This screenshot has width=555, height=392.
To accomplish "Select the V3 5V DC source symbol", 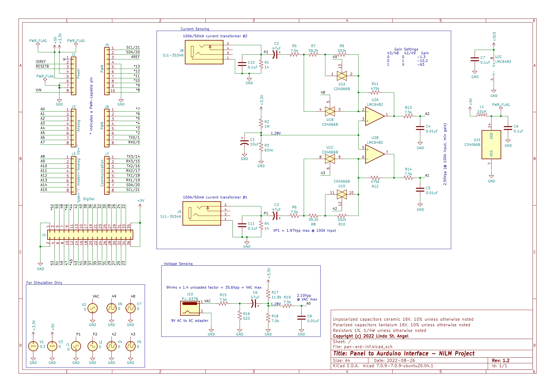I will tap(52, 346).
